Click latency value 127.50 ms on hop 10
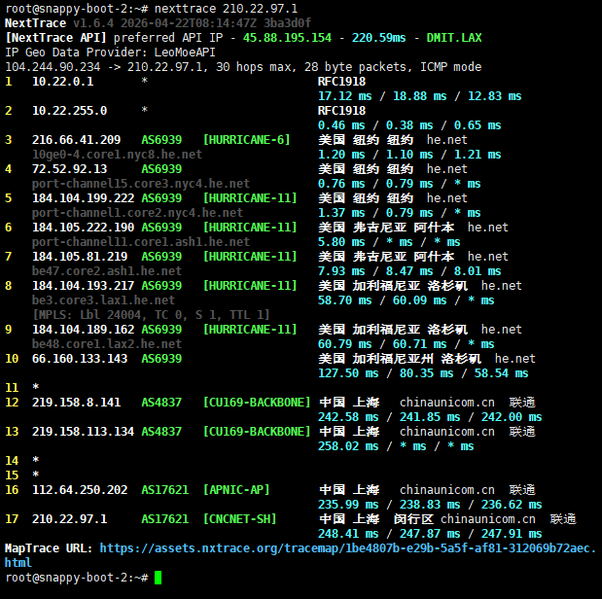Viewport: 602px width, 599px height. pos(348,373)
